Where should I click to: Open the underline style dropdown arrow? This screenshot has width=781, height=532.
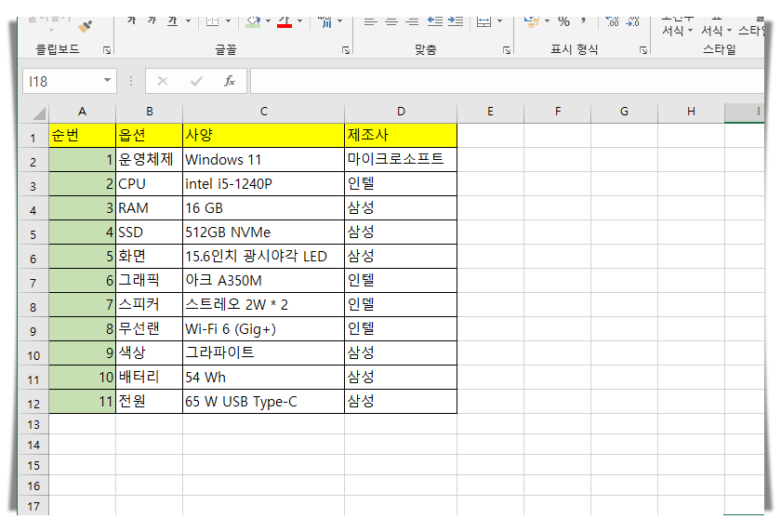tap(188, 20)
